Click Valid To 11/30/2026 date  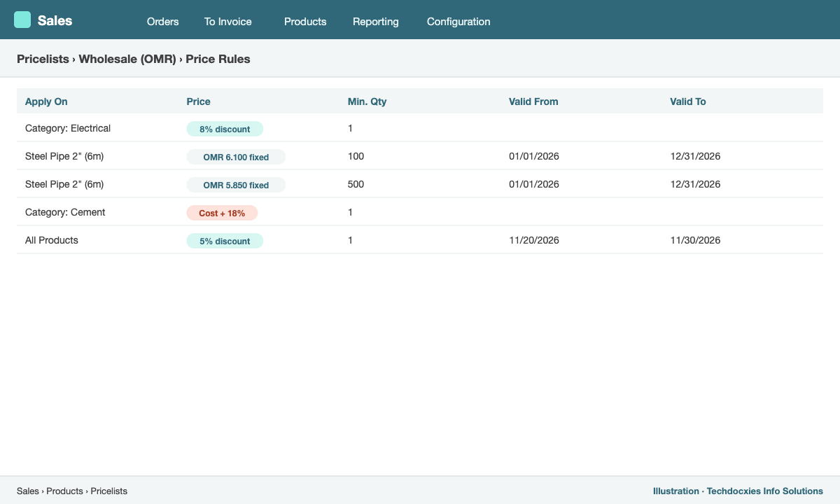695,240
